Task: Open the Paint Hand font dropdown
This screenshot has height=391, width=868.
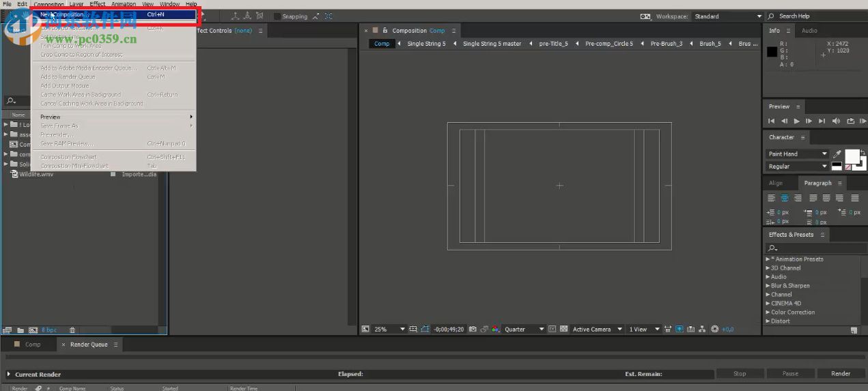Action: pos(798,154)
